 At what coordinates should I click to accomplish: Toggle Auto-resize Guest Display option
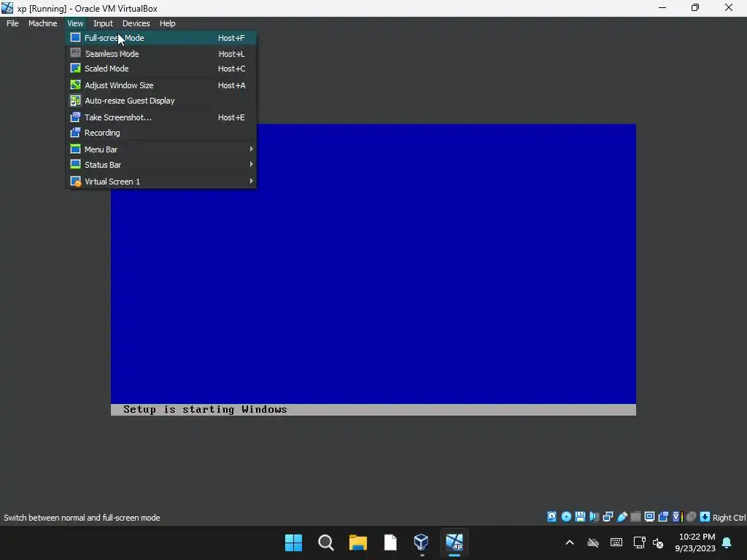(x=161, y=101)
